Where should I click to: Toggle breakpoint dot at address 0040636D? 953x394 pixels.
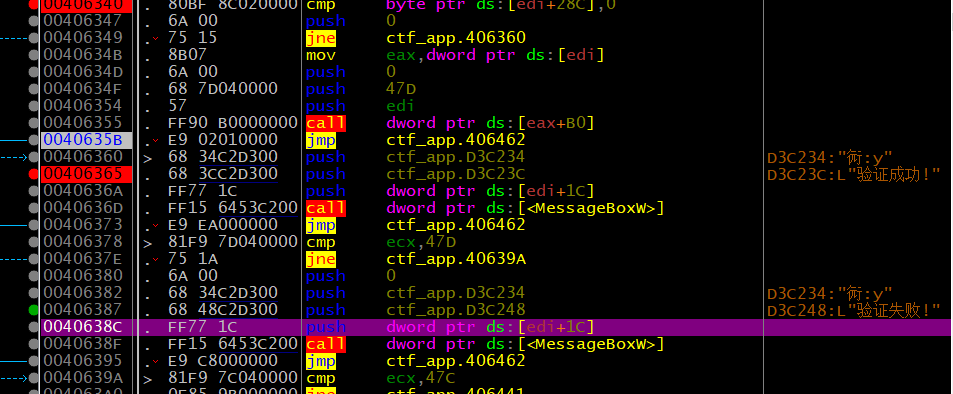[x=34, y=208]
